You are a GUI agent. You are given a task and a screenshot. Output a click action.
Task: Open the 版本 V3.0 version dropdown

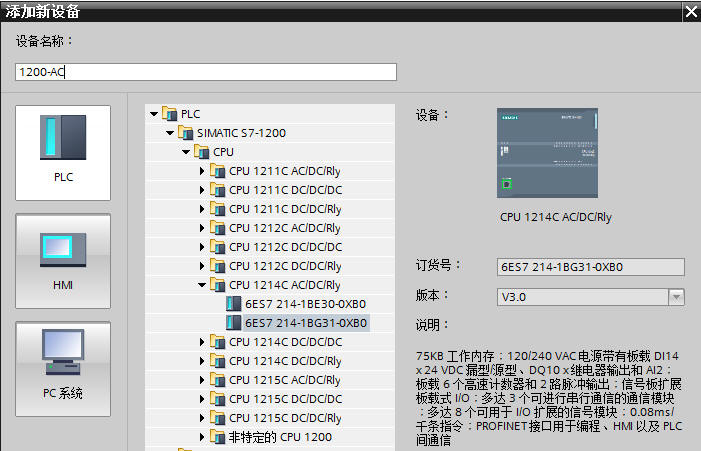[x=676, y=297]
